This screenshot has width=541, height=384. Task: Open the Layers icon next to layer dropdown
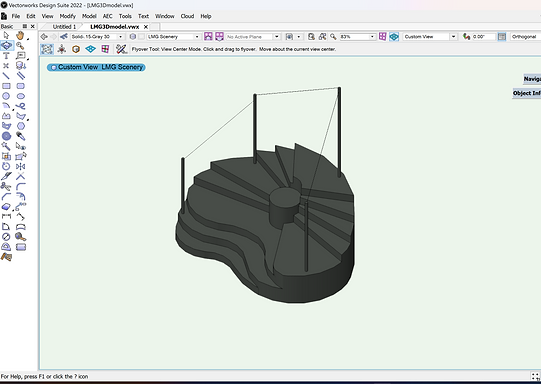click(133, 37)
